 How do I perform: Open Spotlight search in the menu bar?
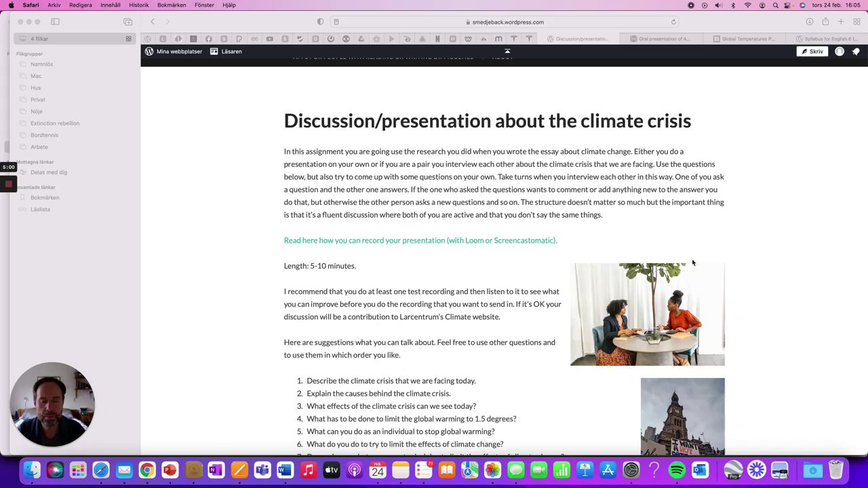(776, 5)
